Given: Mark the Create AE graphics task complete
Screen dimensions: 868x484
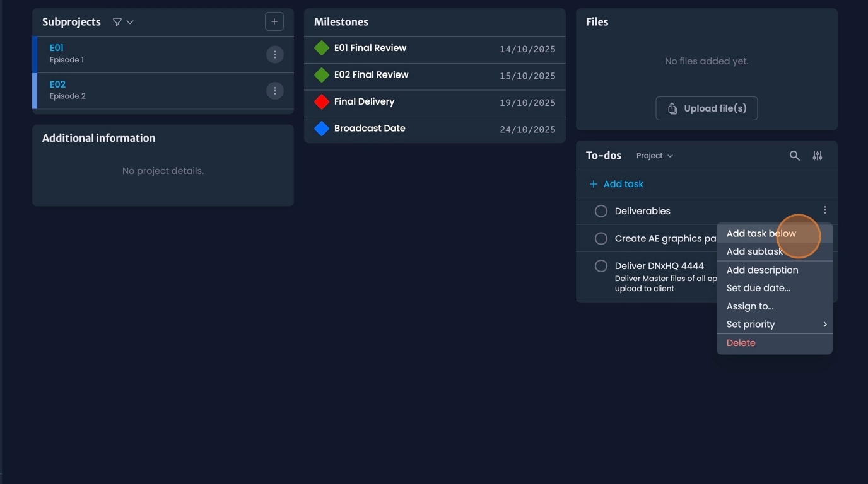Looking at the screenshot, I should [601, 238].
